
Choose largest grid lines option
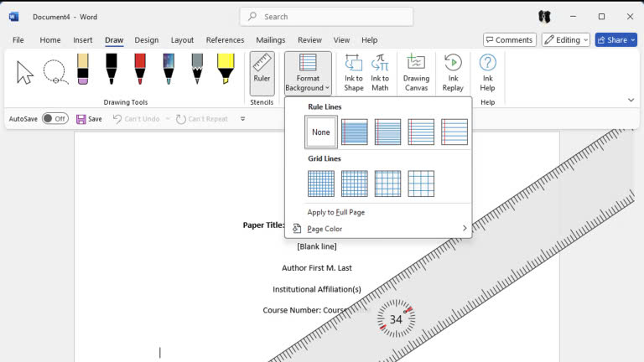pos(421,184)
